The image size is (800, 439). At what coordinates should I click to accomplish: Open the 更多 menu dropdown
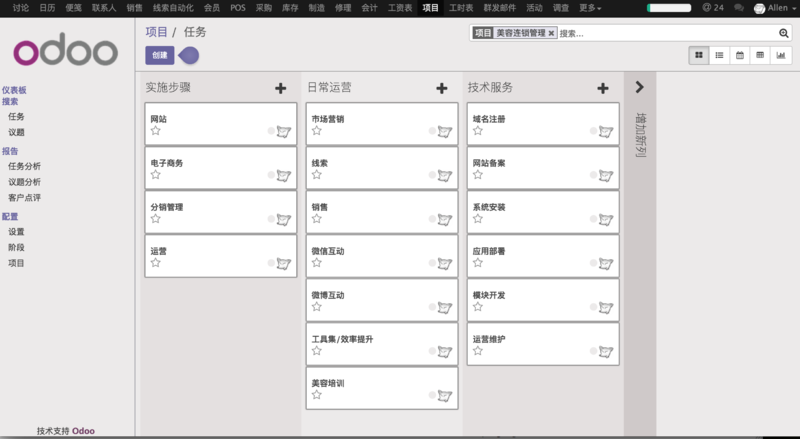(x=590, y=8)
